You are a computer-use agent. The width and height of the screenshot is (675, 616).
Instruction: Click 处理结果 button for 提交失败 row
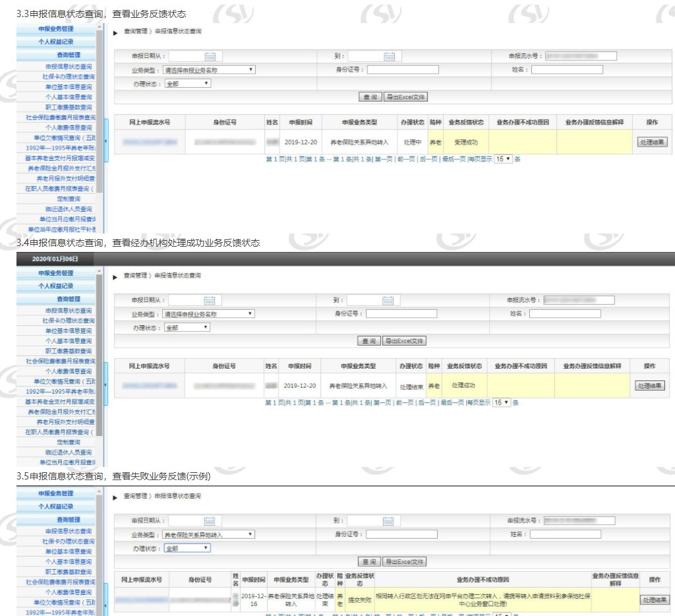pos(654,600)
